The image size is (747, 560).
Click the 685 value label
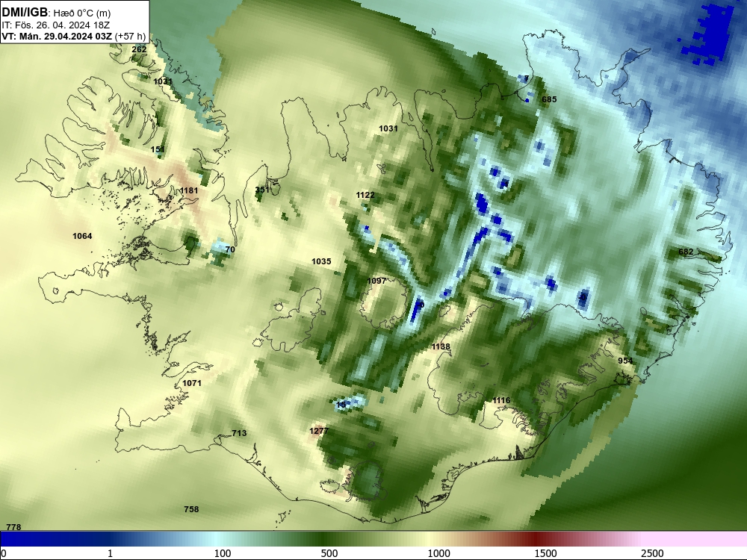pyautogui.click(x=549, y=99)
